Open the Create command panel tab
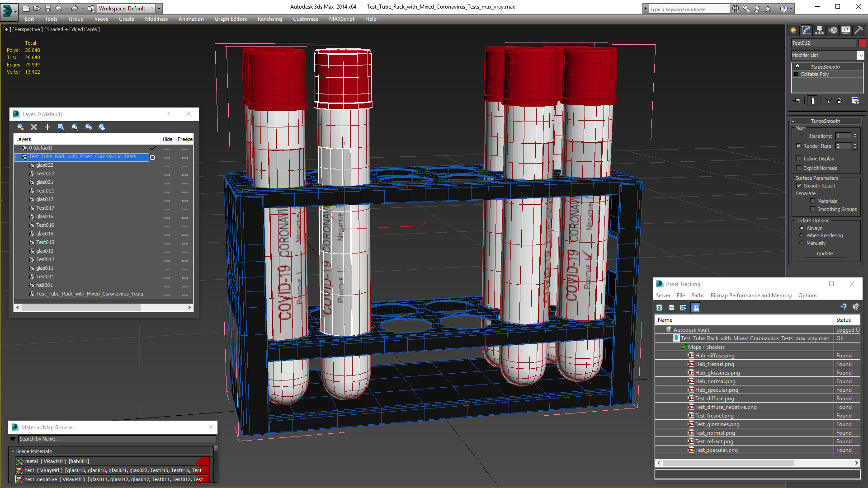Screen dimensions: 868x488 (x=793, y=30)
